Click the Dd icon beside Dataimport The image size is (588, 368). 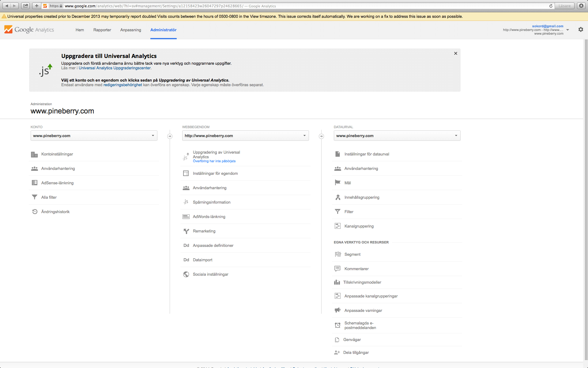186,260
